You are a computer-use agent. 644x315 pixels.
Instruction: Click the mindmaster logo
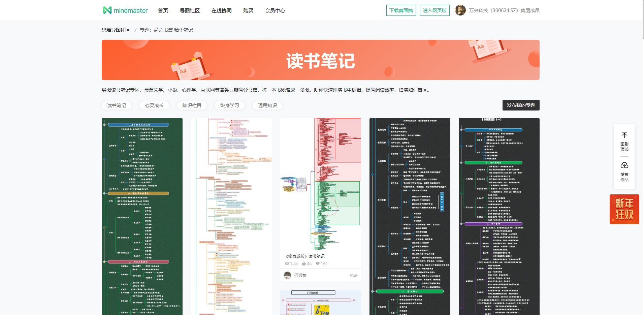click(125, 10)
